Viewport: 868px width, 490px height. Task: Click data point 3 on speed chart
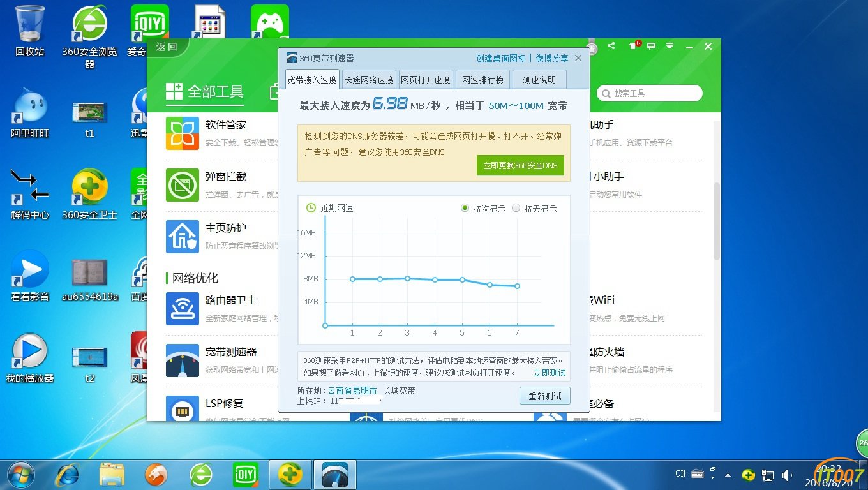pos(407,278)
